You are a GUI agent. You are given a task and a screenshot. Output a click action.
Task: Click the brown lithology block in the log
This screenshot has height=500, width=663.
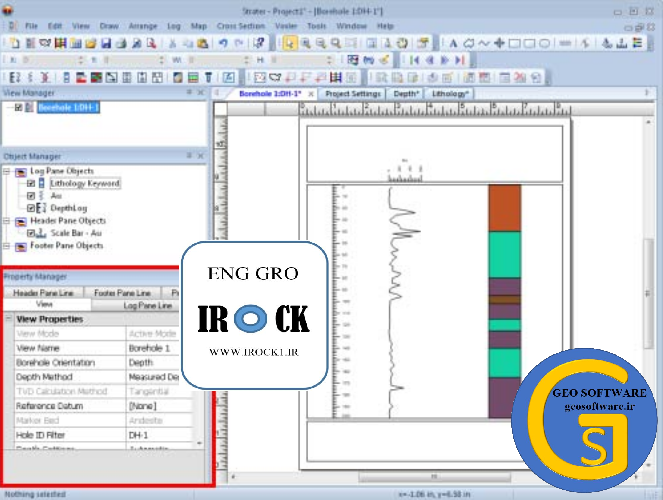coord(505,207)
